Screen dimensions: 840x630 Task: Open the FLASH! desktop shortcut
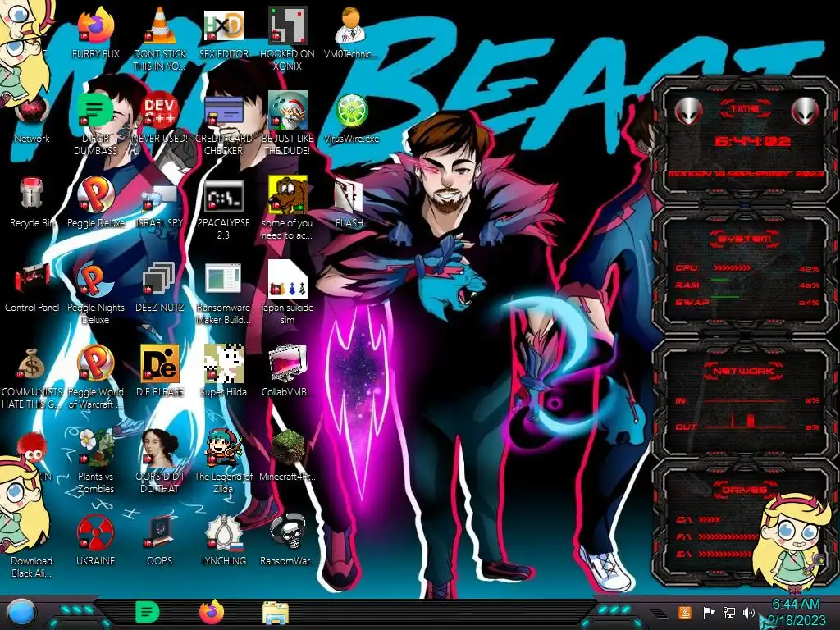(x=351, y=195)
